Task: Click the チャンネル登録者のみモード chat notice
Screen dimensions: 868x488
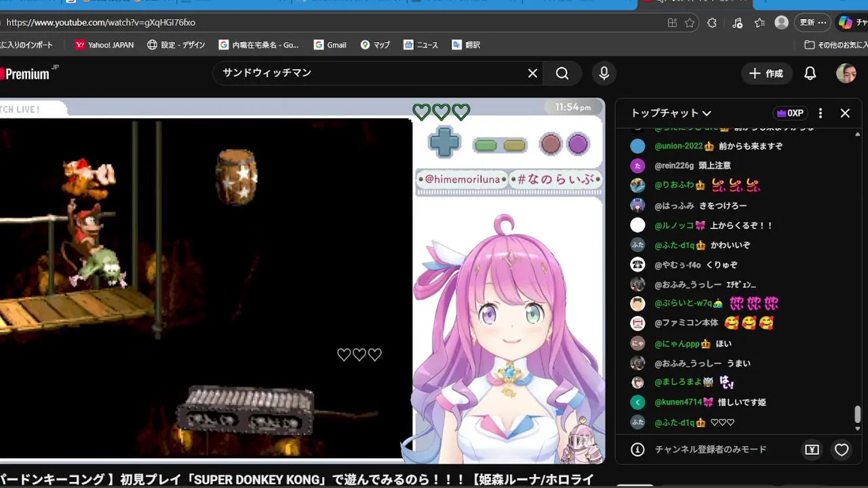Action: click(710, 449)
